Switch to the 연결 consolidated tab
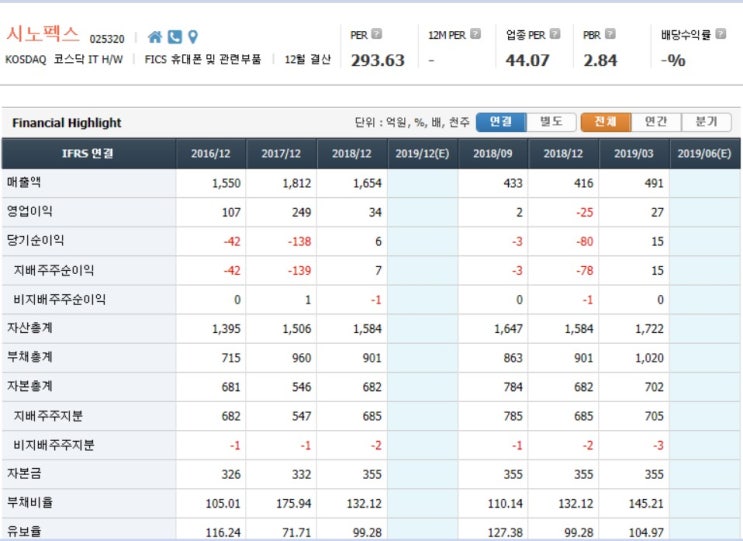743x541 pixels. [x=501, y=122]
